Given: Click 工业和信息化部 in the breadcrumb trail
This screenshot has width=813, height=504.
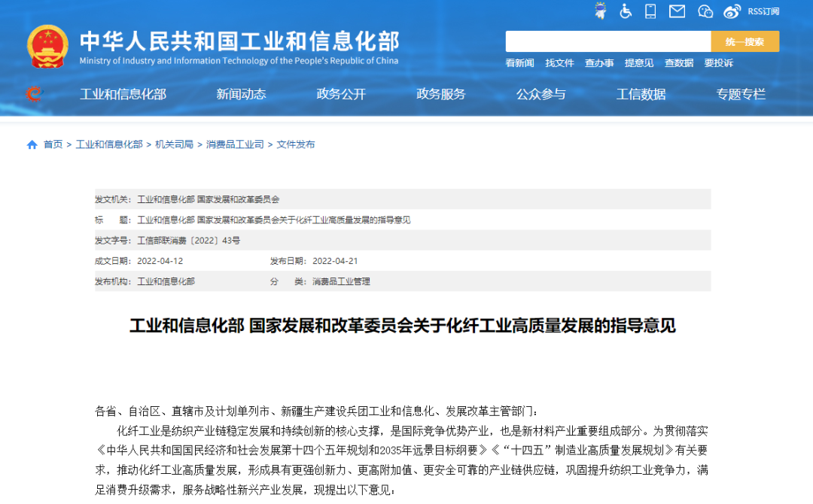Looking at the screenshot, I should tap(109, 144).
